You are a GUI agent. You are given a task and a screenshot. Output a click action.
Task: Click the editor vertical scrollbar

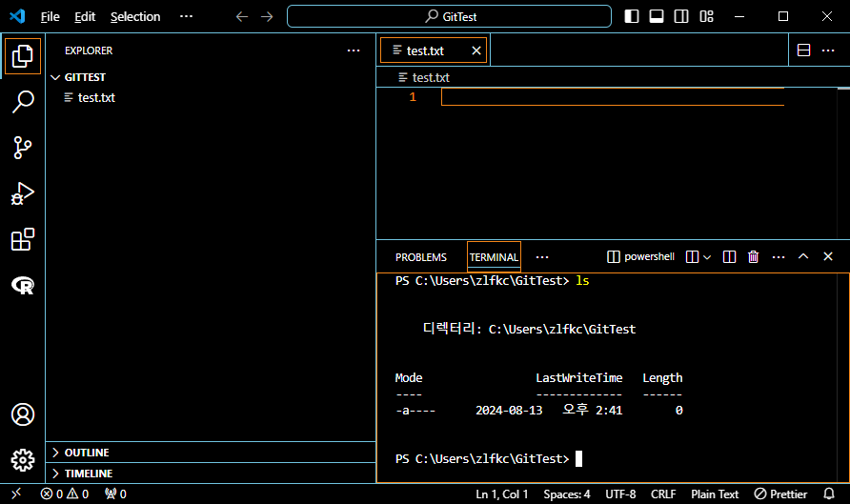(x=843, y=163)
